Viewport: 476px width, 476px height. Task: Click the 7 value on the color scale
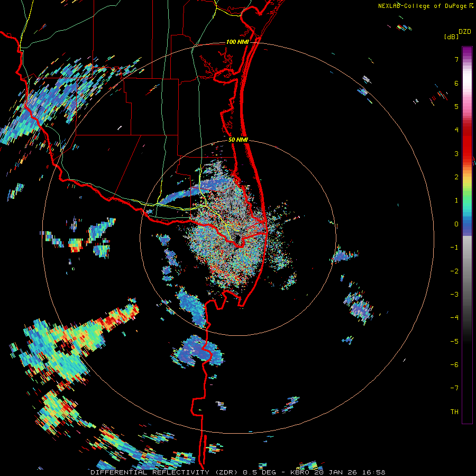(456, 59)
